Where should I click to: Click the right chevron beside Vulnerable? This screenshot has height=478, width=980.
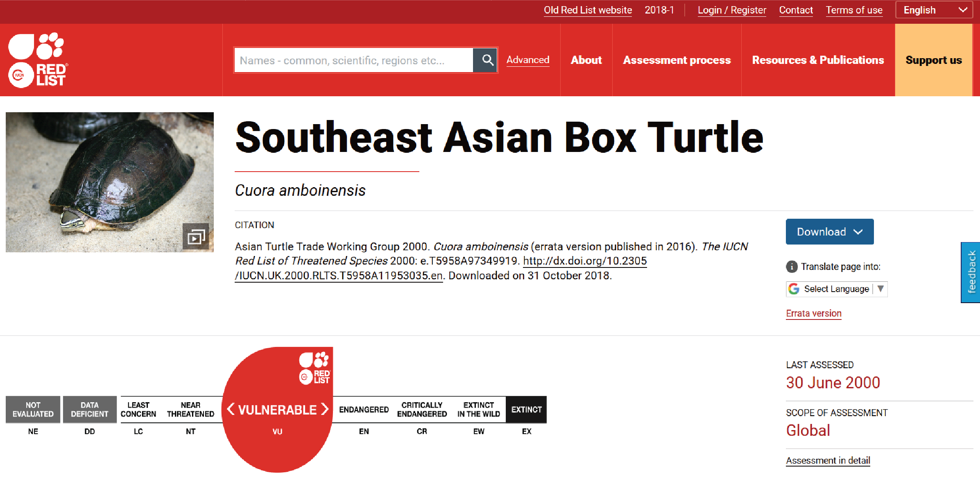pyautogui.click(x=325, y=409)
